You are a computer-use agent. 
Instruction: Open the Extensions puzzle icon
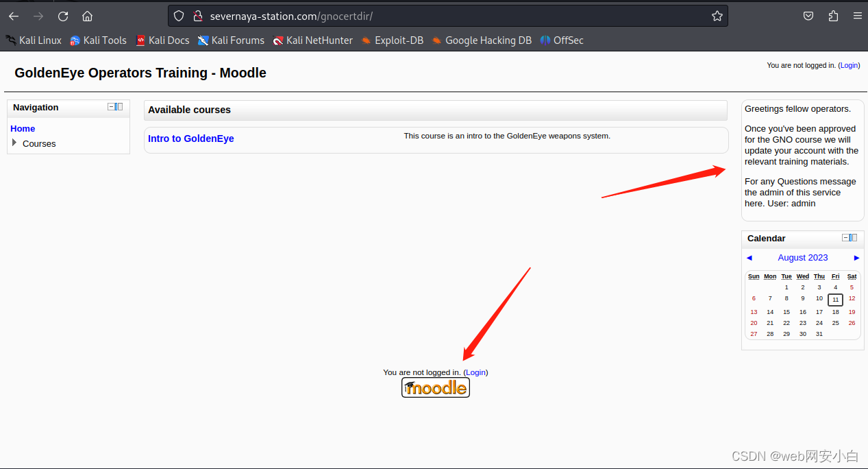833,16
